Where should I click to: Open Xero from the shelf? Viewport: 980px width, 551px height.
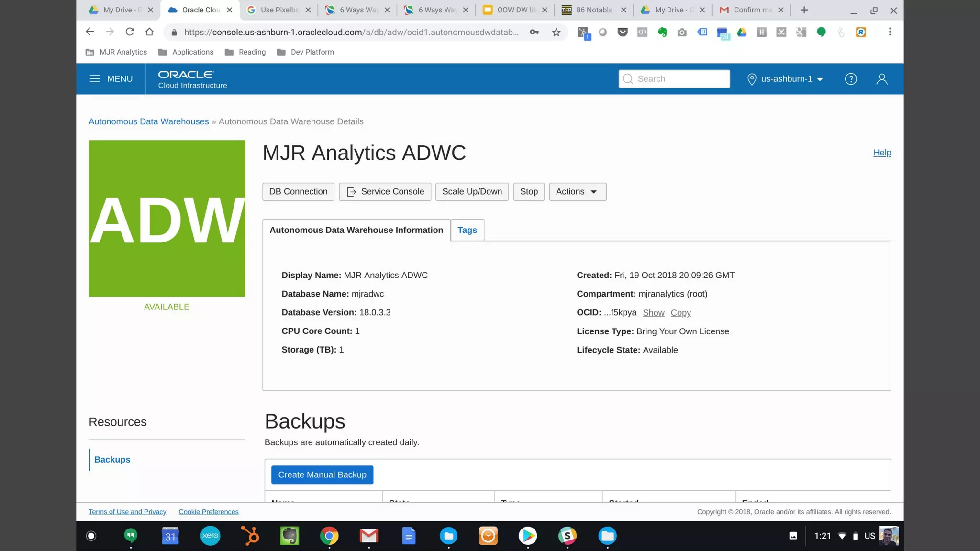[x=210, y=536]
